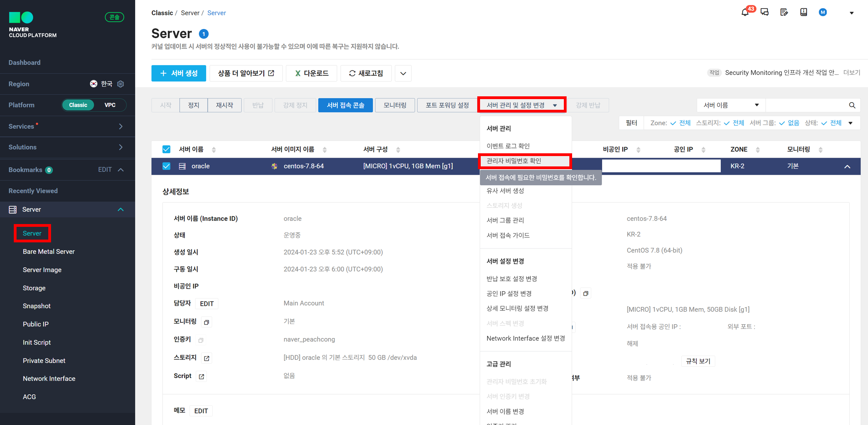868x425 pixels.
Task: Open Script external link icon
Action: pos(201,376)
